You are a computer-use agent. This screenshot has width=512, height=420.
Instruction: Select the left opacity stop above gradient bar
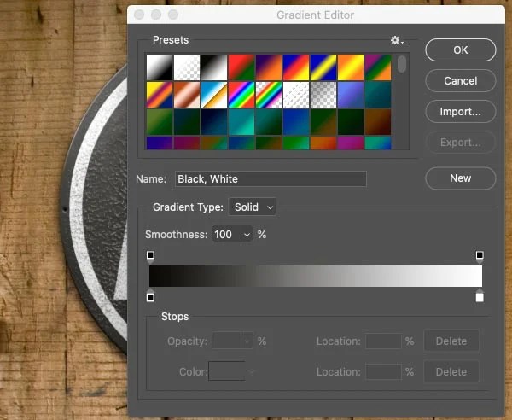(x=150, y=257)
